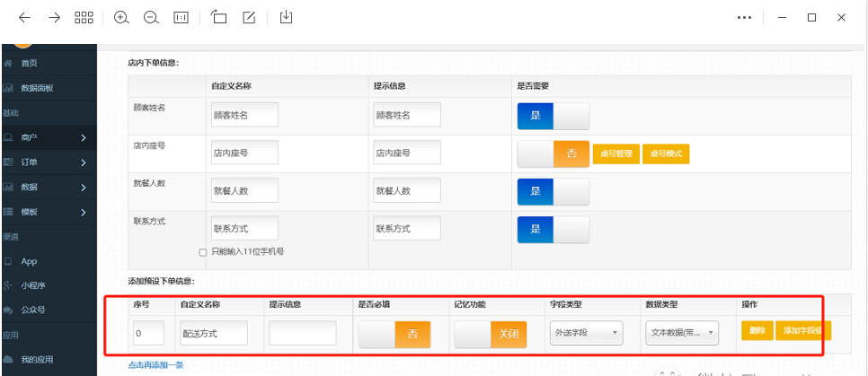Click the 桌号管理 button
This screenshot has height=376, width=868.
(x=615, y=154)
